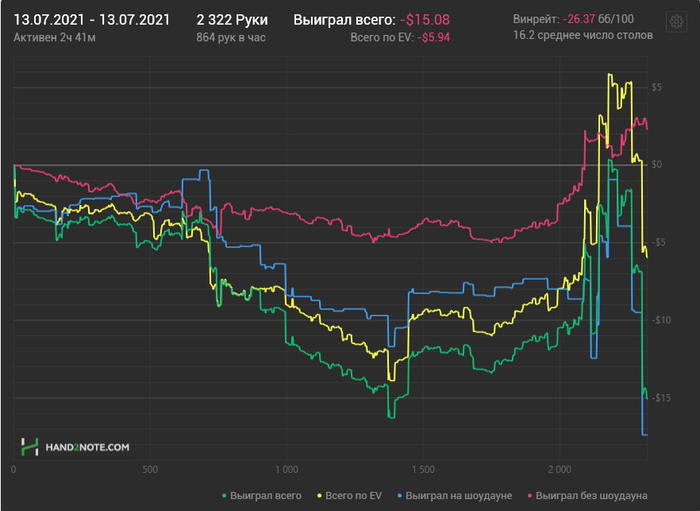Open the graph settings gear icon
The width and height of the screenshot is (700, 511).
(x=676, y=21)
